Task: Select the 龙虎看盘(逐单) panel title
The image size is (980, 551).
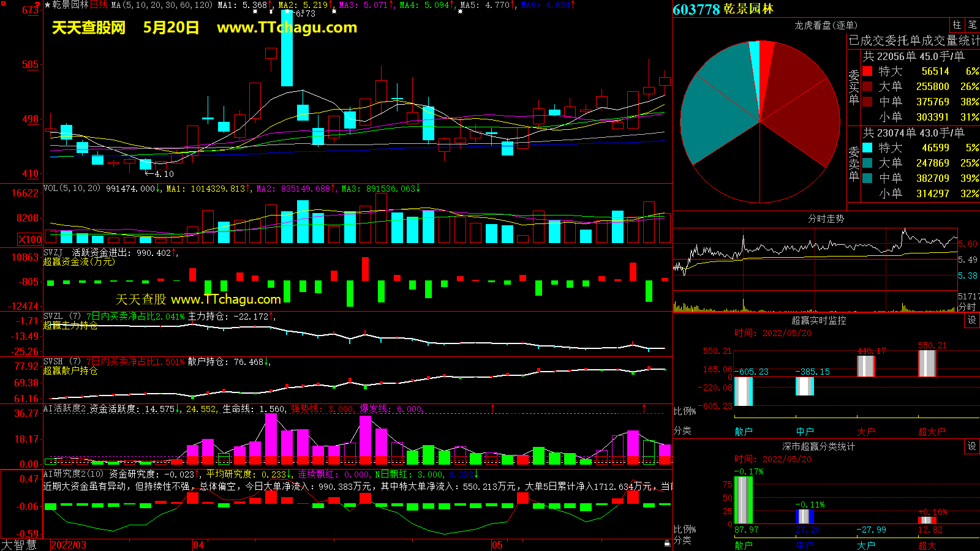Action: click(x=826, y=25)
